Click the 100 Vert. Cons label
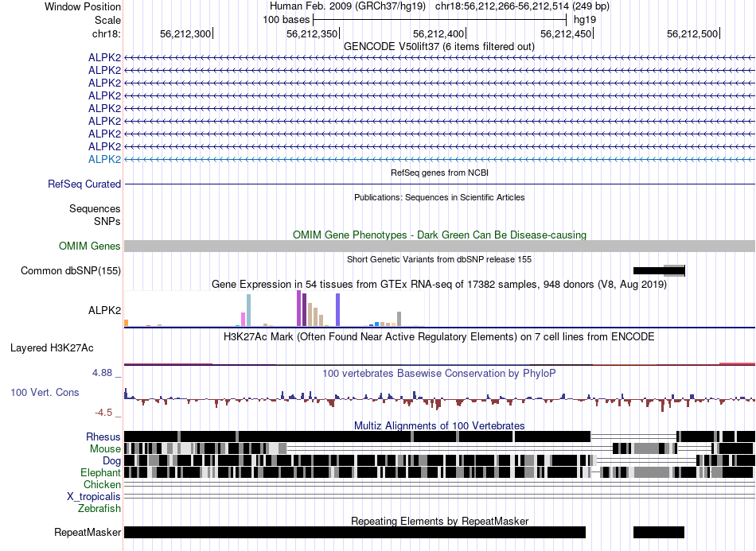 pos(45,393)
